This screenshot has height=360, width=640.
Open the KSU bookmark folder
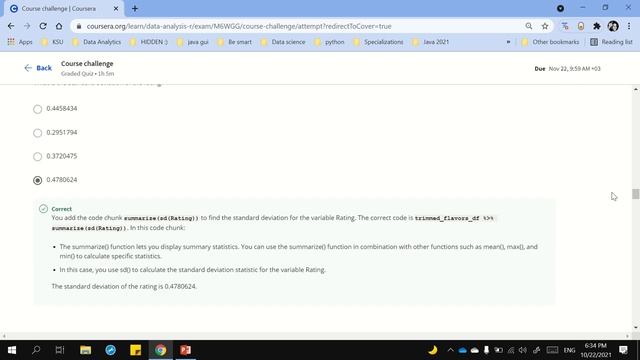pyautogui.click(x=52, y=42)
